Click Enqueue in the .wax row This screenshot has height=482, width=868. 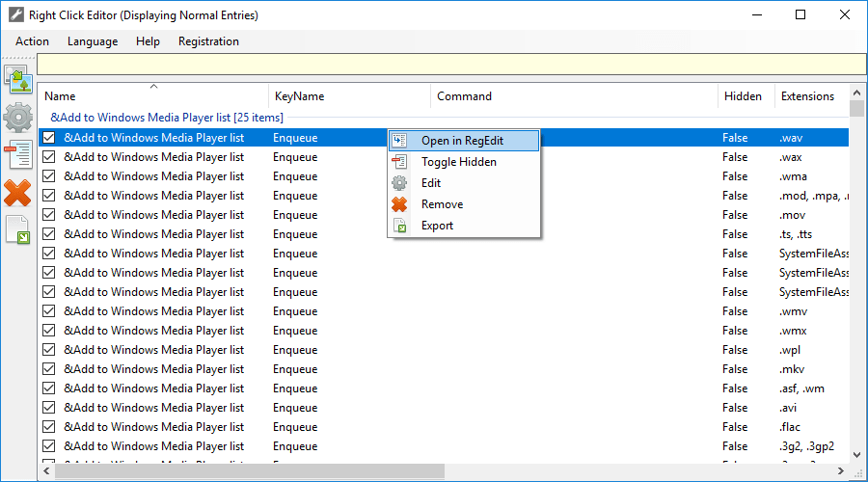pyautogui.click(x=295, y=157)
